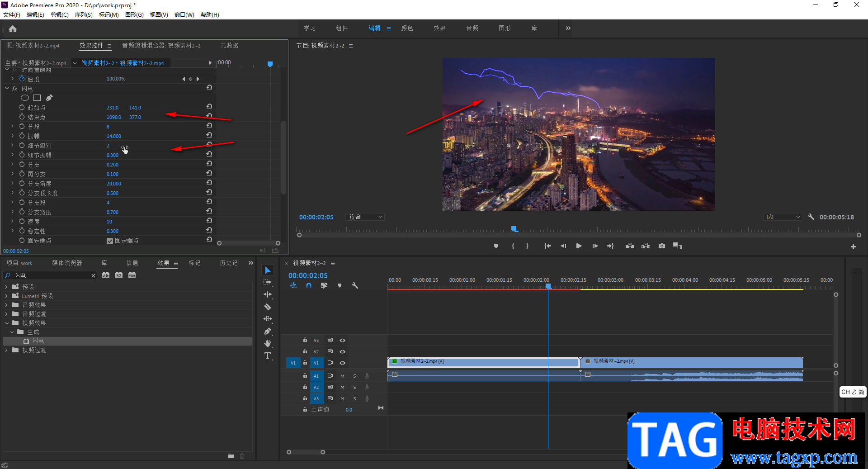
Task: Play the program monitor
Action: (579, 246)
